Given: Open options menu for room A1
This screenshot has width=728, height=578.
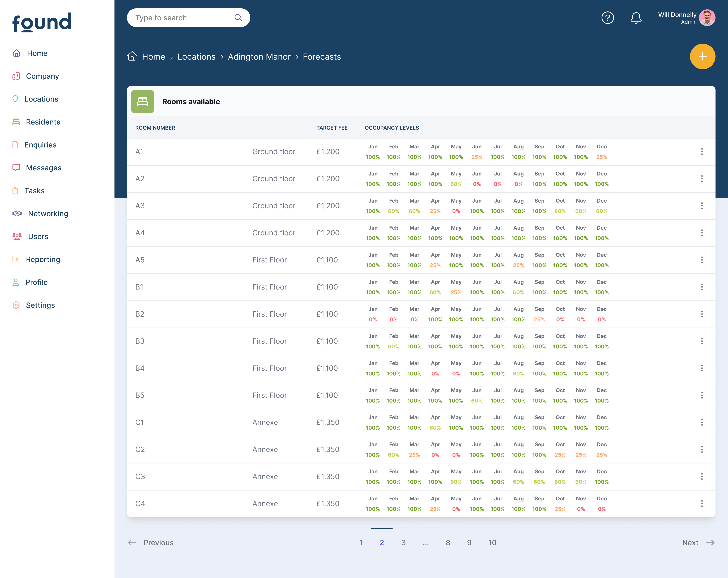Looking at the screenshot, I should coord(702,152).
